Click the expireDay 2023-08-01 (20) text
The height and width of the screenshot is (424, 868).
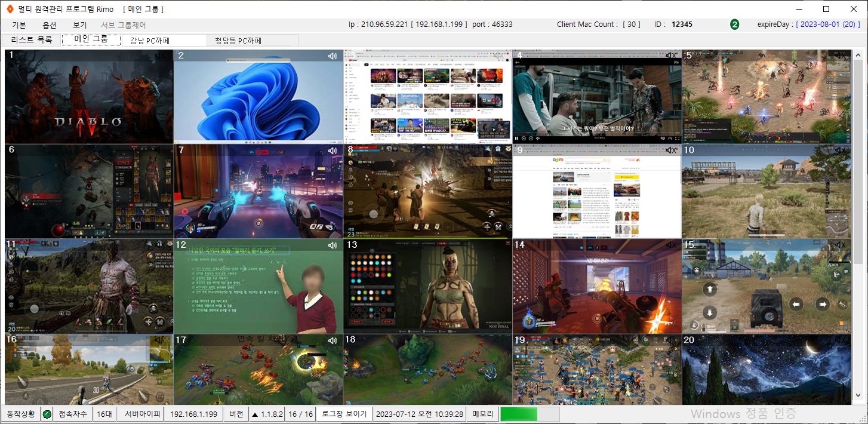pyautogui.click(x=809, y=24)
